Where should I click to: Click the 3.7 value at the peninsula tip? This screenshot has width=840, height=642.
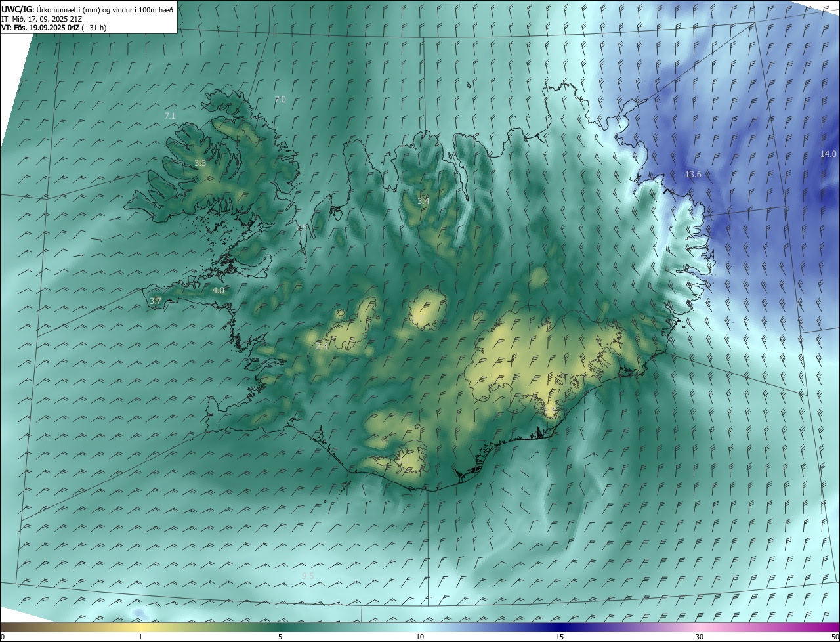point(156,301)
